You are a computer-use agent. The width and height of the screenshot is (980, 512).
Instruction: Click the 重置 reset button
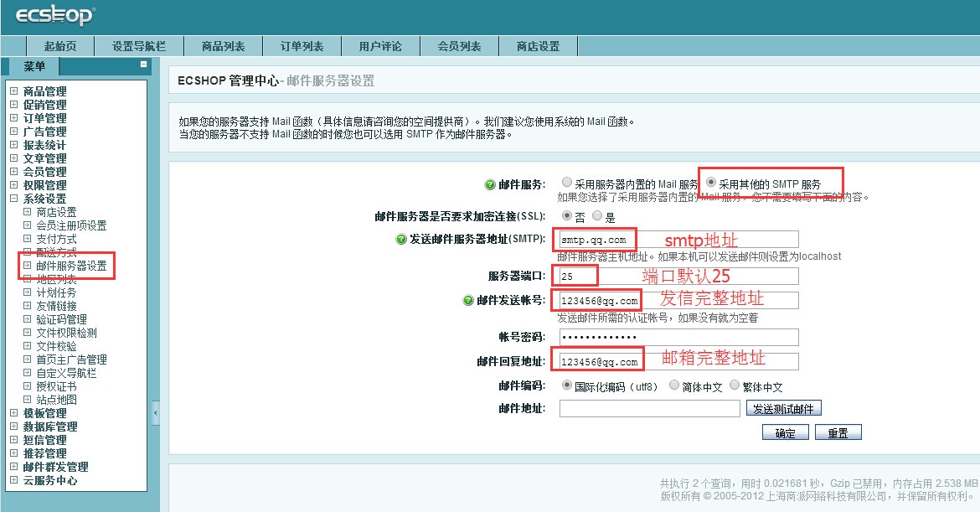[x=838, y=433]
